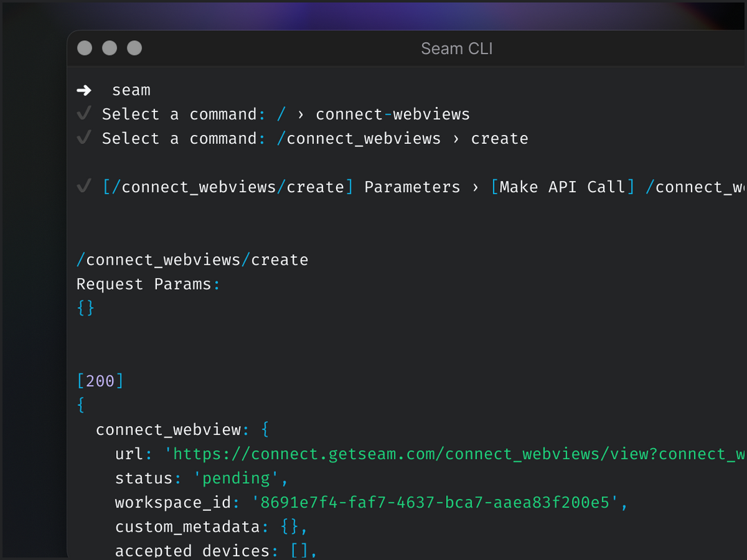747x560 pixels.
Task: Click the custom_metadata: key
Action: pyautogui.click(x=192, y=527)
